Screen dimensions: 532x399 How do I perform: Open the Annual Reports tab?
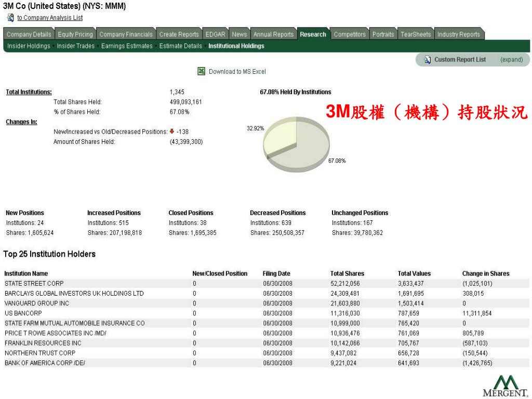click(x=273, y=34)
